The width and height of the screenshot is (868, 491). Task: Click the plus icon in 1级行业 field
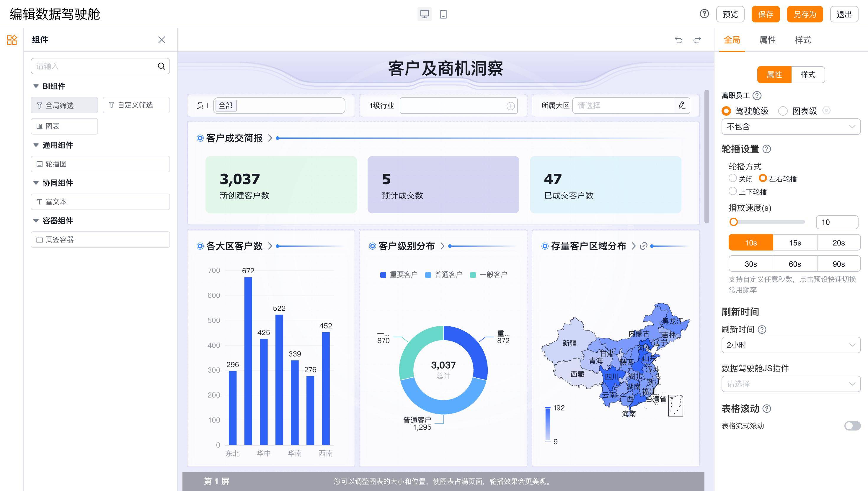pyautogui.click(x=510, y=106)
